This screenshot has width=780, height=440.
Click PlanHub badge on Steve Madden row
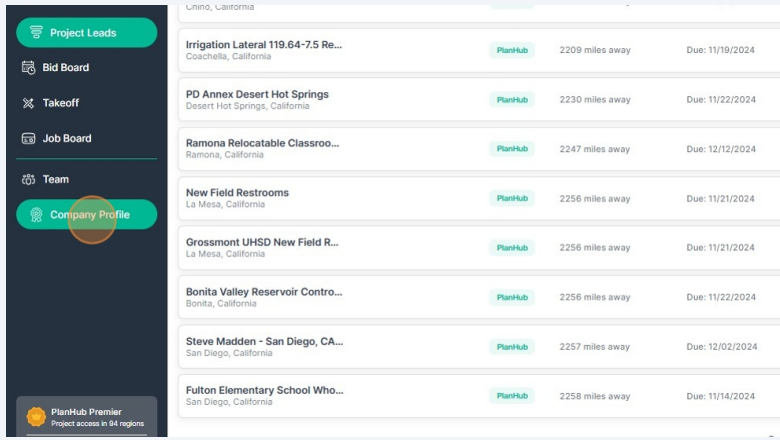pyautogui.click(x=512, y=347)
